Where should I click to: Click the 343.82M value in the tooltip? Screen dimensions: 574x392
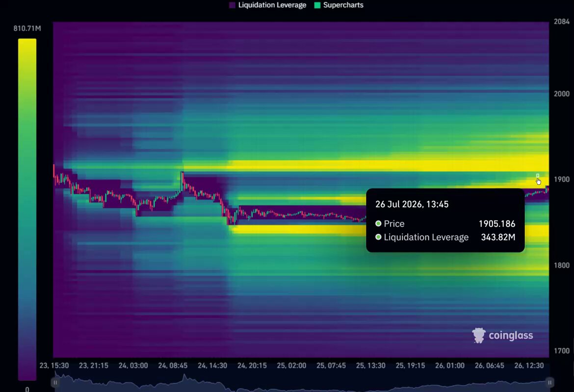pos(498,237)
